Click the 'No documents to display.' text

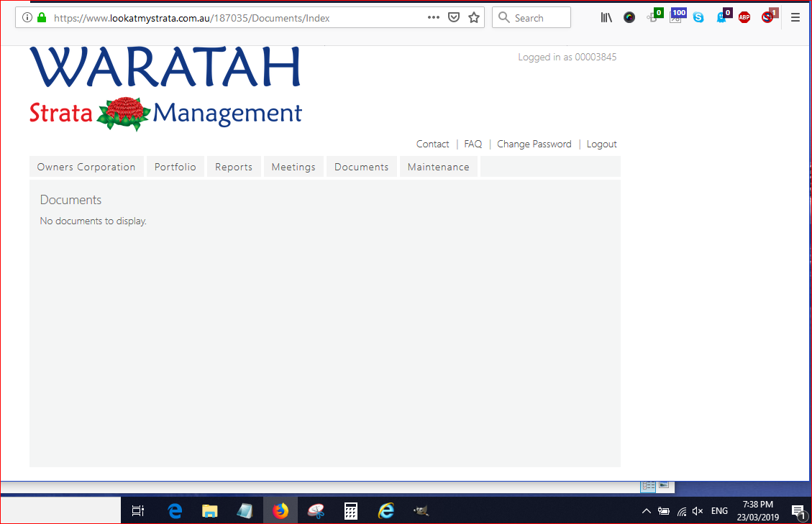[93, 221]
